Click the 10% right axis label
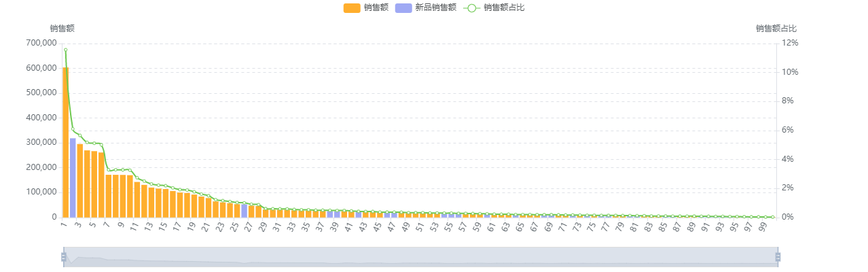 pyautogui.click(x=790, y=72)
